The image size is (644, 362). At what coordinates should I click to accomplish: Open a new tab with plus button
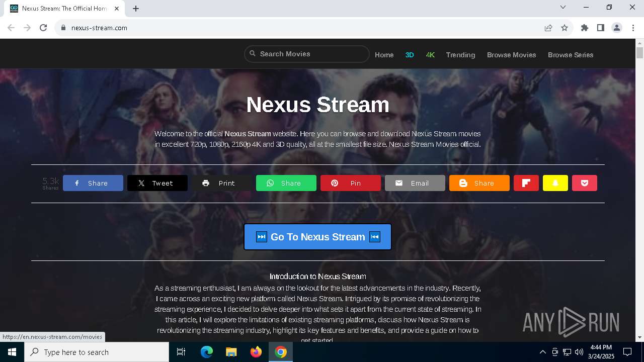[136, 8]
